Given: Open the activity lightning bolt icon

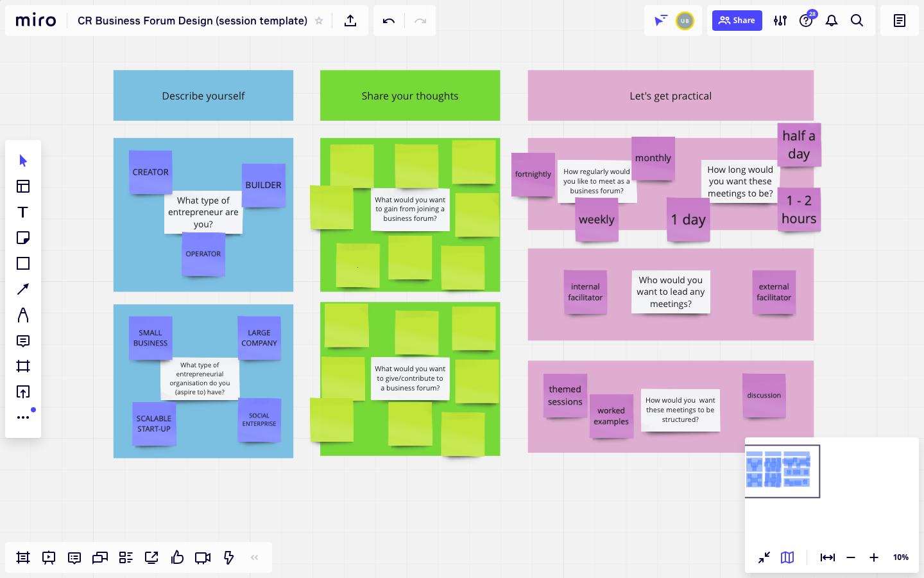Looking at the screenshot, I should pyautogui.click(x=228, y=557).
